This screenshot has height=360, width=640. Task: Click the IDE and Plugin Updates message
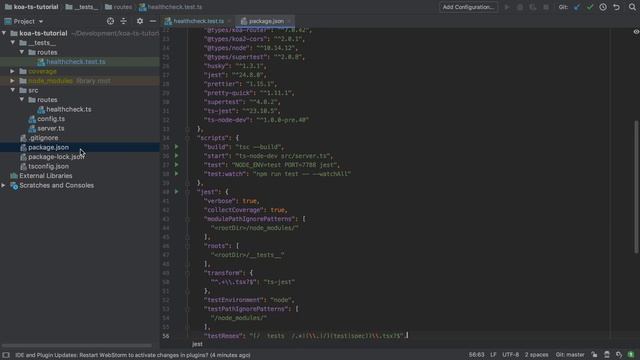pos(133,355)
